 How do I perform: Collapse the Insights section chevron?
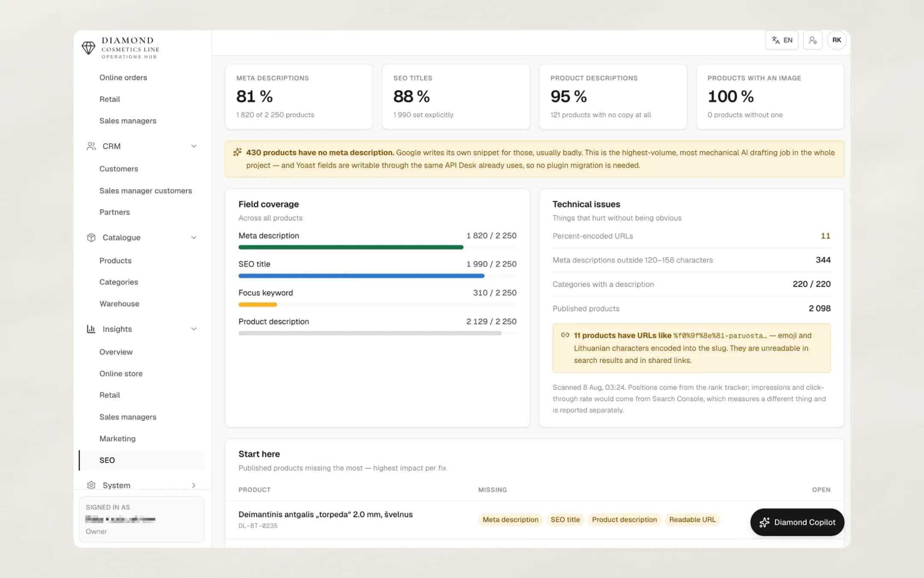click(194, 329)
